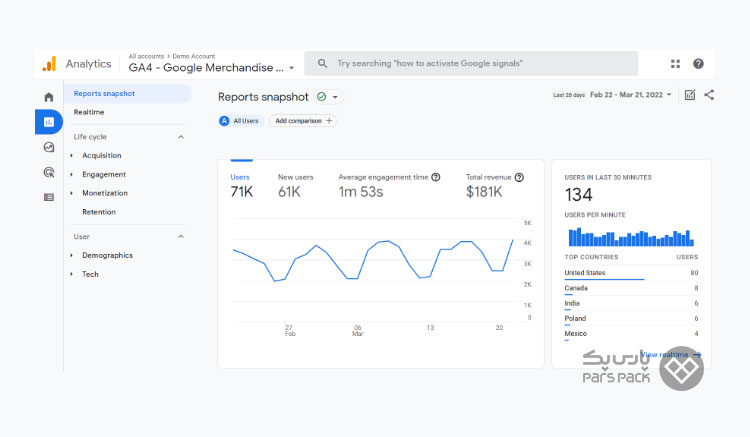Expand the Tech menu item
Image resolution: width=750 pixels, height=437 pixels.
point(72,274)
